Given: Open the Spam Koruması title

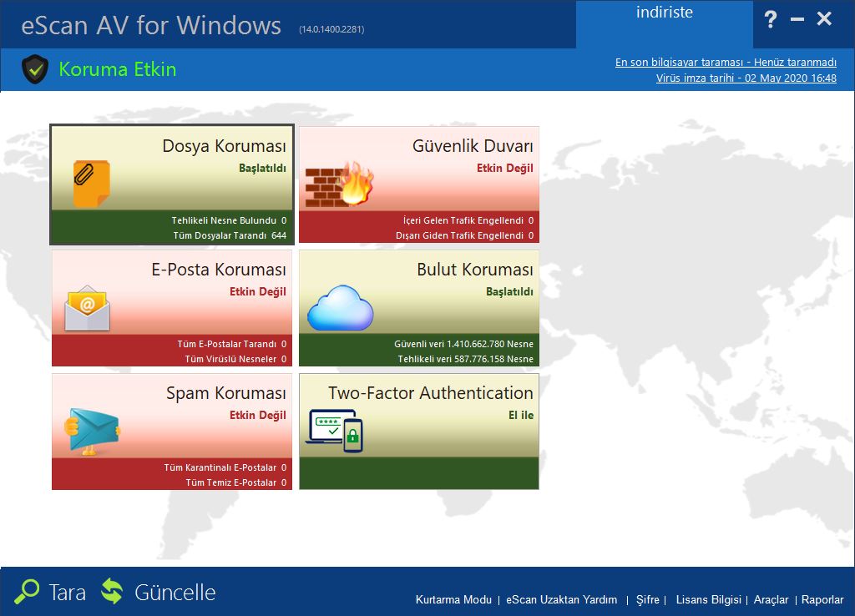Looking at the screenshot, I should tap(226, 393).
